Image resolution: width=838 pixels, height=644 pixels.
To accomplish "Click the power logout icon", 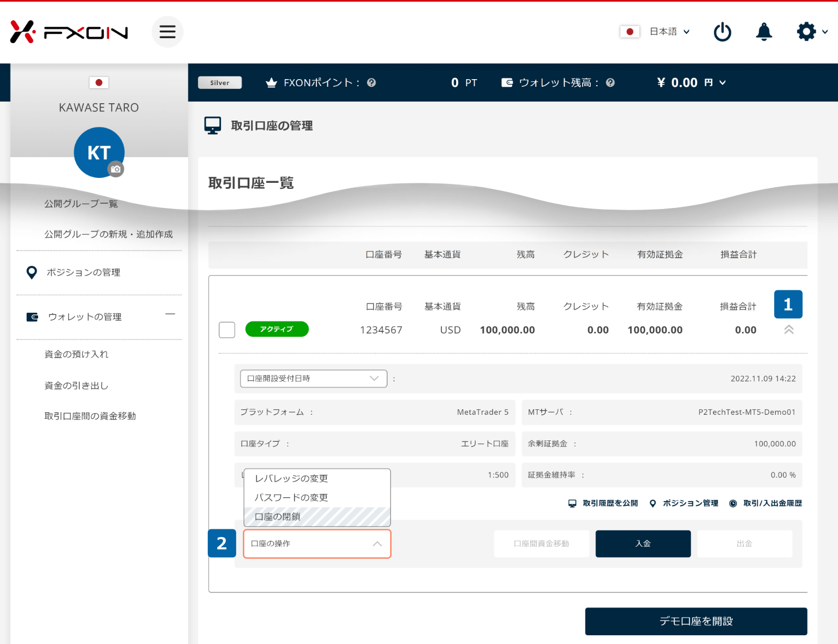I will pyautogui.click(x=722, y=32).
